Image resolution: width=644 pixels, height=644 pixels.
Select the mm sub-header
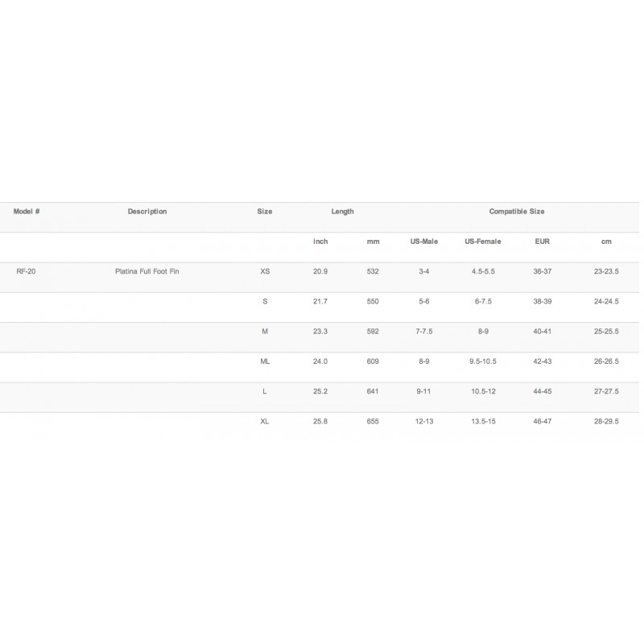click(373, 242)
